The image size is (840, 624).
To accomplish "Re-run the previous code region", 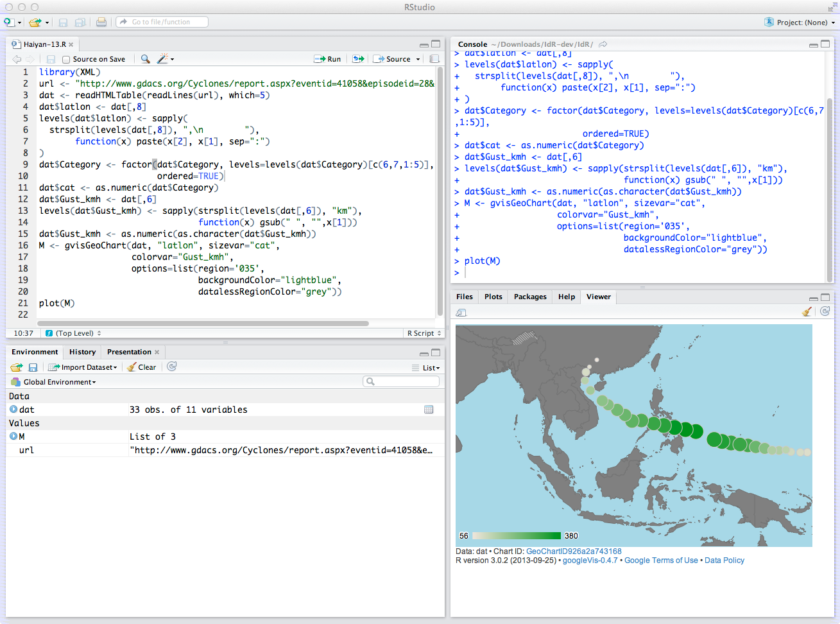I will (x=358, y=59).
